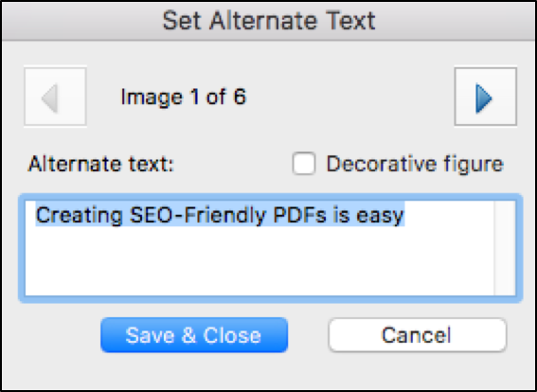Click the text field's vertical scrollbar track
The image size is (537, 392).
505,248
